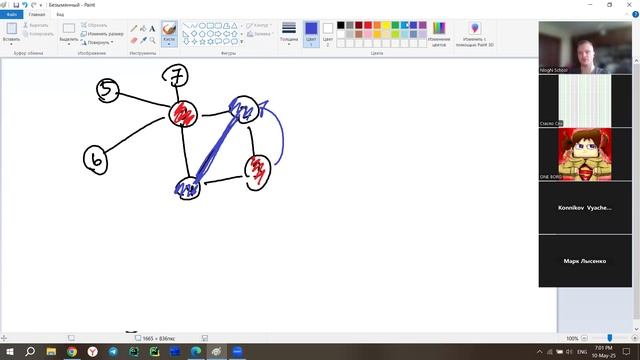
Task: Open the line Thickness dropdown
Action: [289, 33]
